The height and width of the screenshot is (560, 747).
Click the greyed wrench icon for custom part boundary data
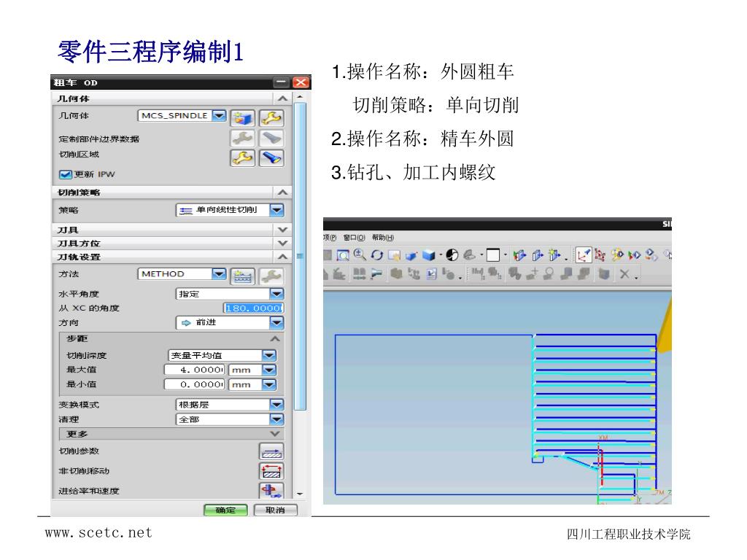tap(243, 138)
